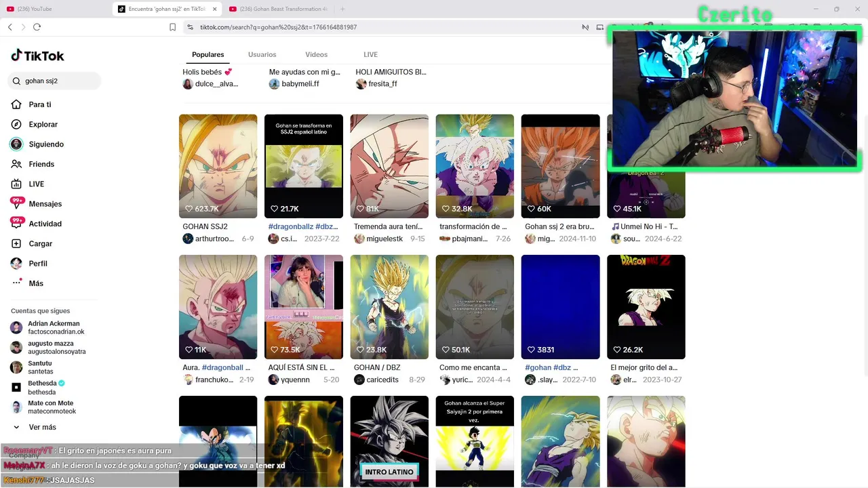The width and height of the screenshot is (868, 488).
Task: Close the TikTok browser tab
Action: [x=214, y=9]
